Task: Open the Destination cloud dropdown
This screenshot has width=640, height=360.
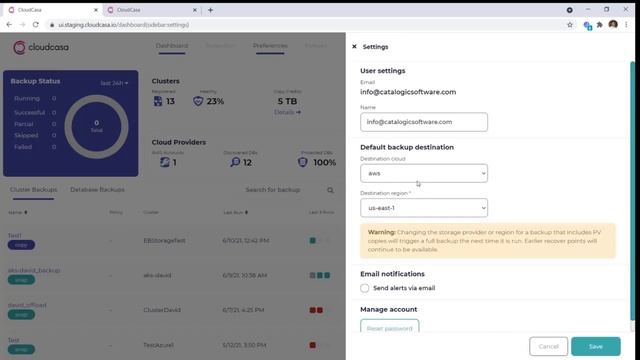Action: click(424, 173)
